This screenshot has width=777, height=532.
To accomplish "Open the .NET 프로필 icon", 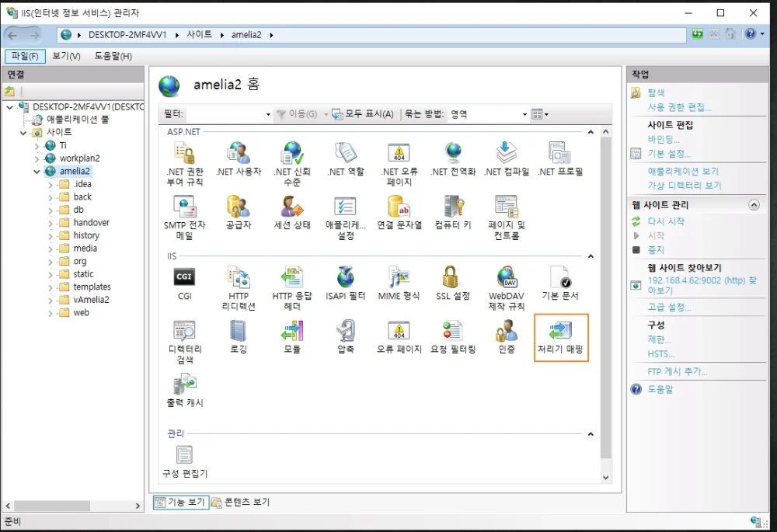I will [x=560, y=159].
